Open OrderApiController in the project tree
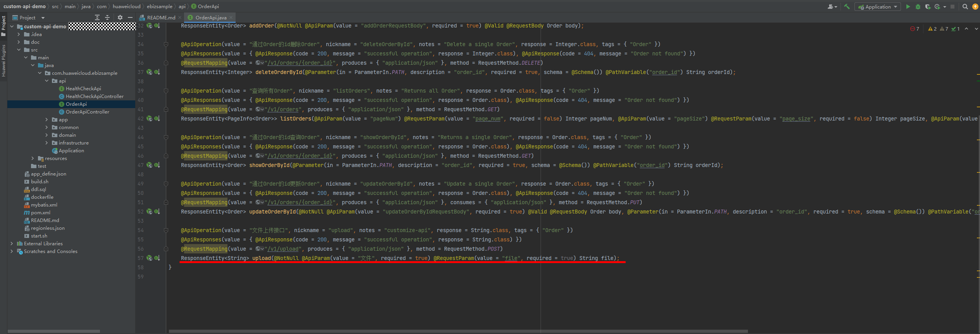 [x=88, y=112]
